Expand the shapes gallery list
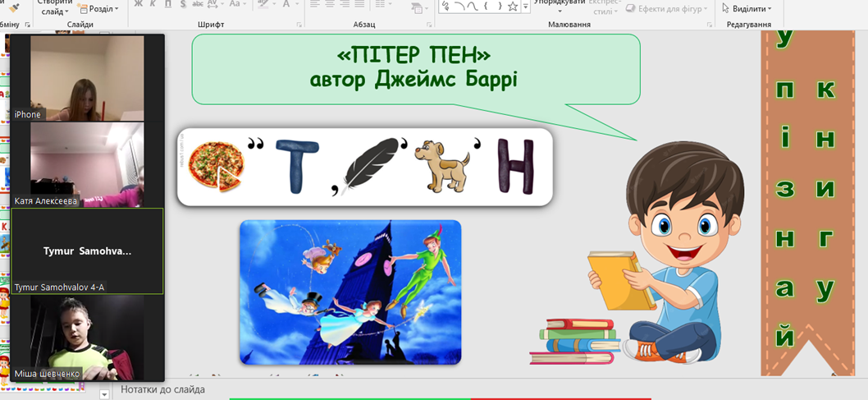Image resolution: width=868 pixels, height=400 pixels. point(526,7)
